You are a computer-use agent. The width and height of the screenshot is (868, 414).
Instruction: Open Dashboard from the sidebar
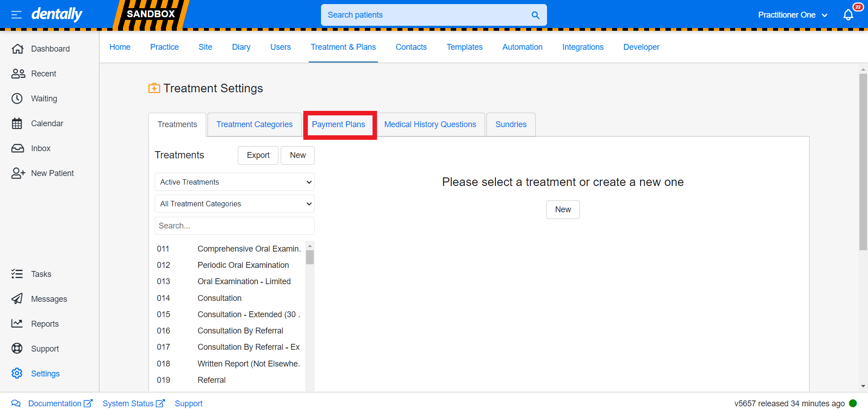coord(50,49)
